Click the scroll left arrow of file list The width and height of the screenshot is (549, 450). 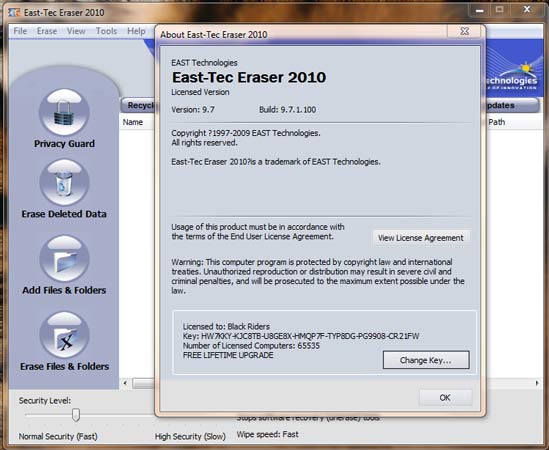(x=125, y=383)
